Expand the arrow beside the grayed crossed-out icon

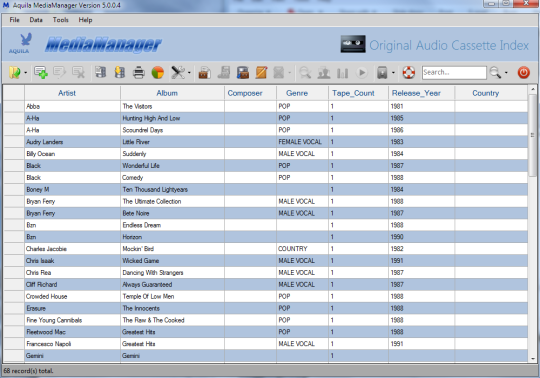289,73
